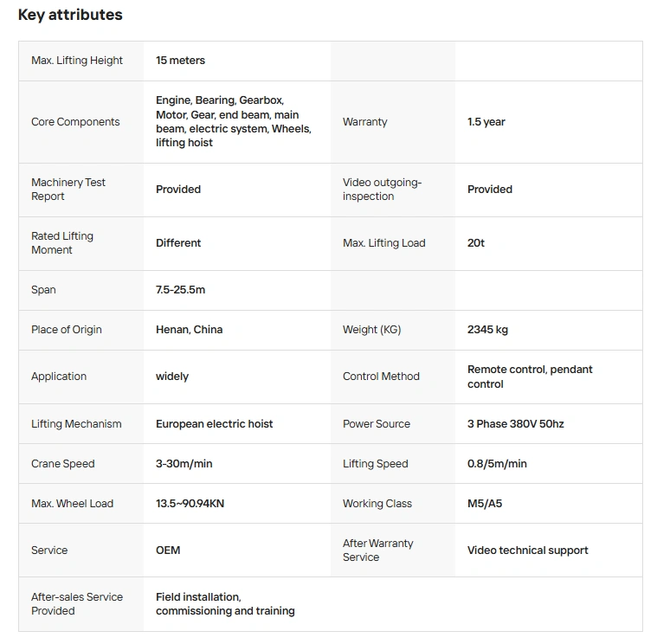The image size is (657, 644).
Task: Select the After-sales Service Provided label
Action: [x=77, y=604]
